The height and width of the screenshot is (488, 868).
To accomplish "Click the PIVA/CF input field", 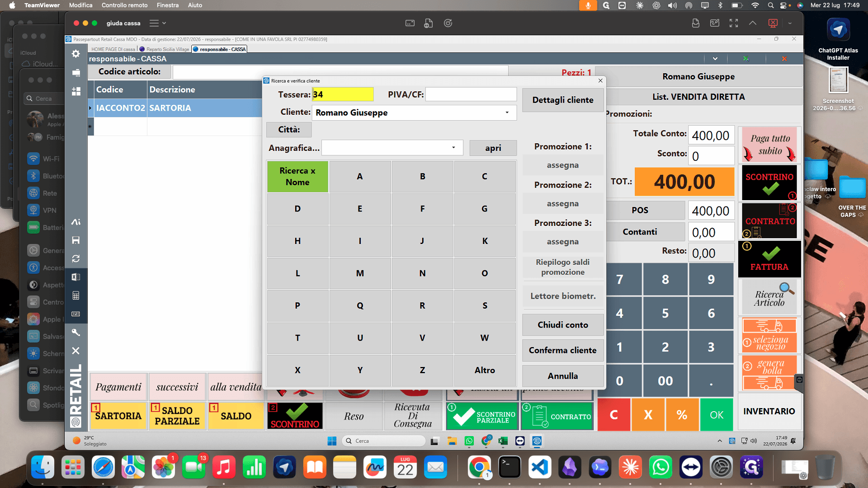I will tap(471, 94).
